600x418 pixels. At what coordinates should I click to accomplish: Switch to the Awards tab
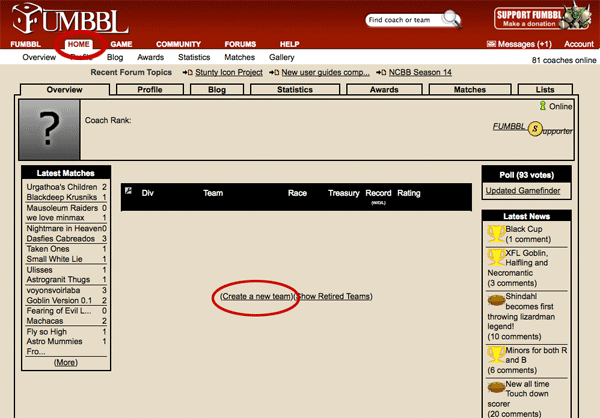(x=384, y=90)
